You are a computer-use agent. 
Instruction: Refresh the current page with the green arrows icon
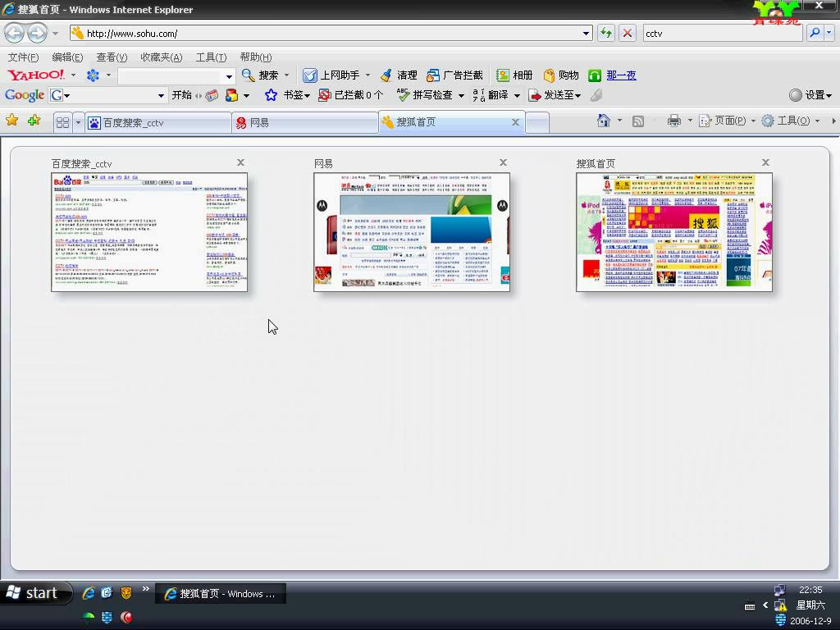point(606,33)
